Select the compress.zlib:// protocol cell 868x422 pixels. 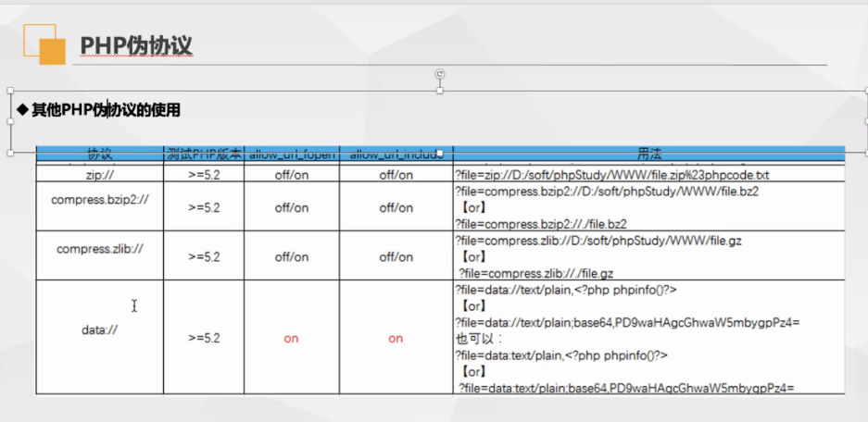(x=100, y=255)
